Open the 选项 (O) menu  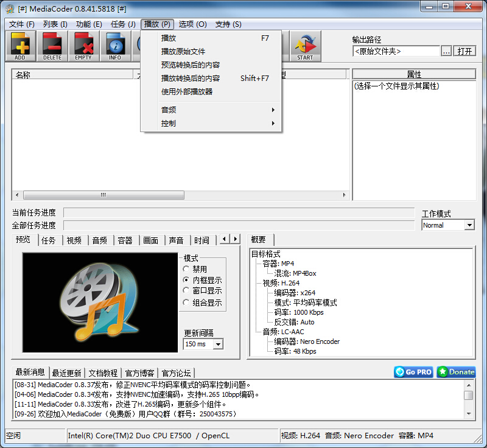coord(192,24)
